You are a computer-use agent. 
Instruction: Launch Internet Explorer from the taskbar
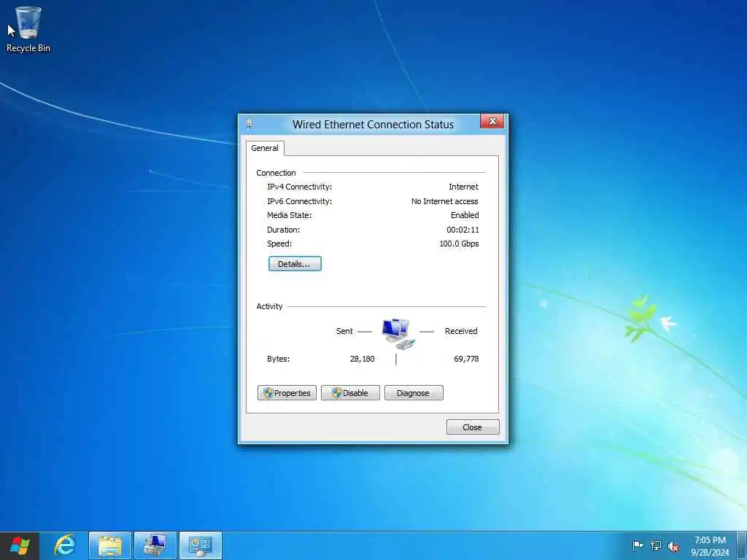(64, 545)
